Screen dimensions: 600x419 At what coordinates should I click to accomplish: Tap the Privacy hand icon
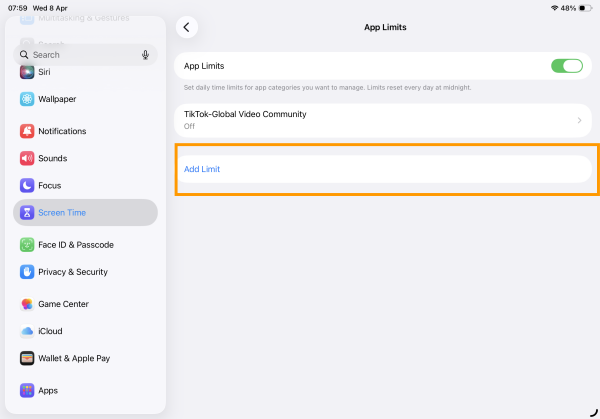click(x=27, y=272)
